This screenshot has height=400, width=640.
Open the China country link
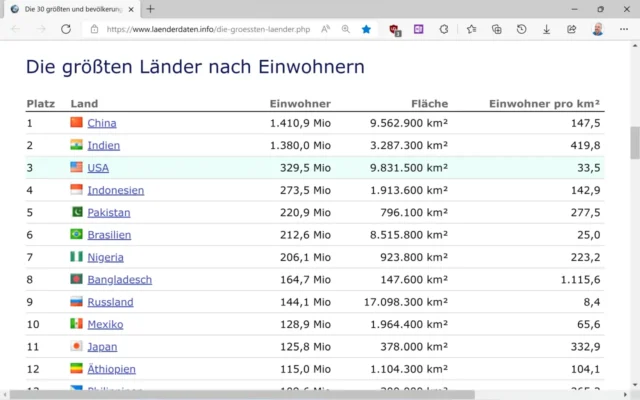click(x=102, y=123)
